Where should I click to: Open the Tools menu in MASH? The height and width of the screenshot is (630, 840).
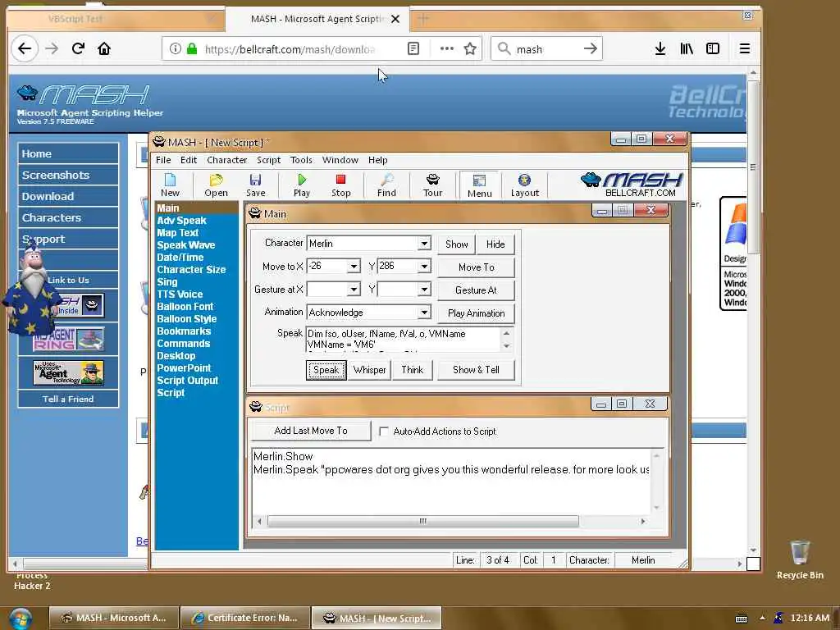301,160
